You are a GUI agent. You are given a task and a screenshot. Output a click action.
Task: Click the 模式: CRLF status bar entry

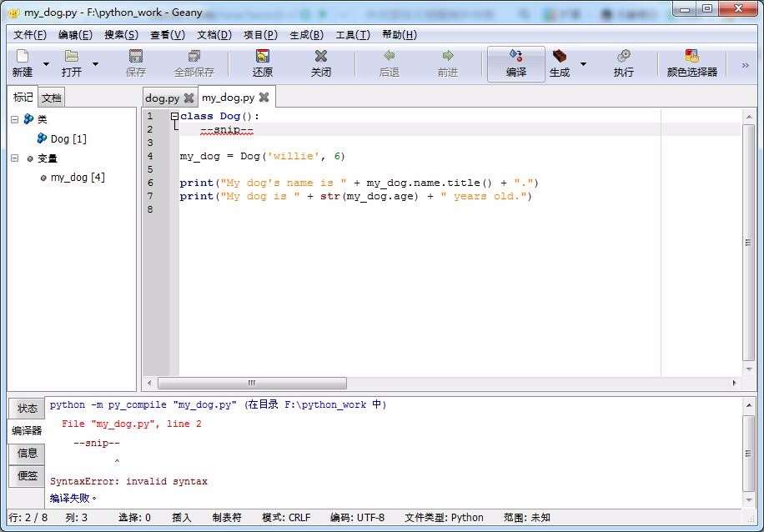[x=286, y=517]
